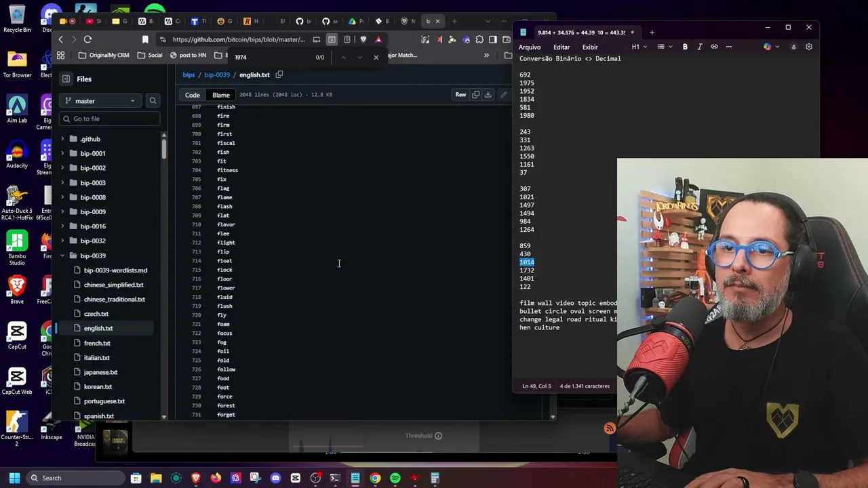Open the master branch dropdown
This screenshot has height=488, width=868.
click(x=101, y=101)
